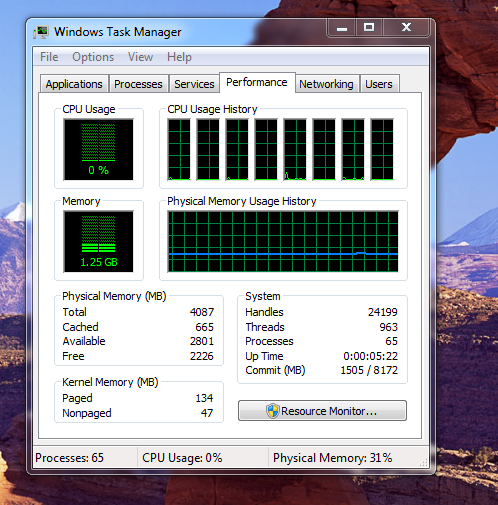Minimize the Task Manager window
The image size is (498, 505).
click(342, 28)
